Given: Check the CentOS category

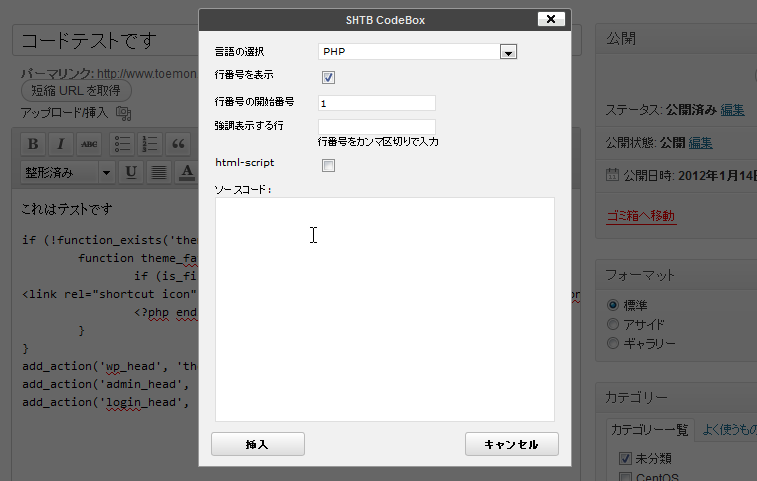Looking at the screenshot, I should [x=625, y=477].
